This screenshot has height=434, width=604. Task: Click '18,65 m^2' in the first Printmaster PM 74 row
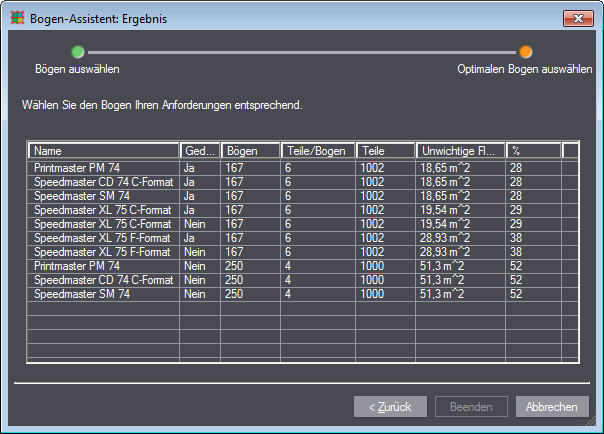(x=445, y=168)
